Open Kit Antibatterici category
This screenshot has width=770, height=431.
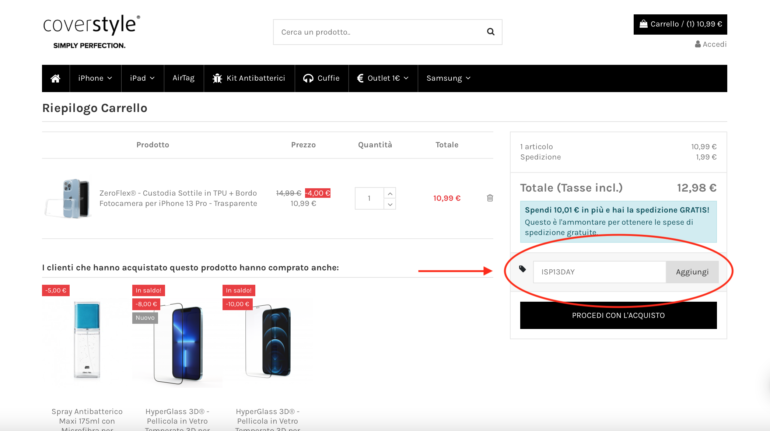[249, 79]
